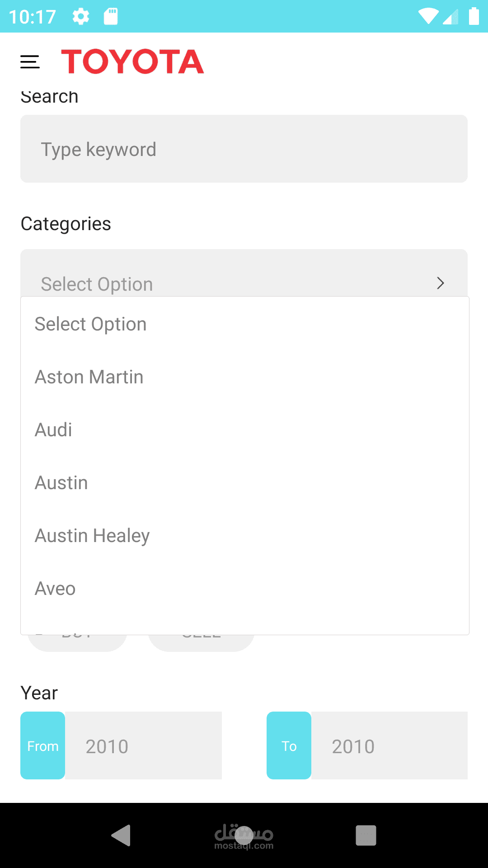This screenshot has height=868, width=488.
Task: Open the hamburger navigation menu
Action: [x=30, y=62]
